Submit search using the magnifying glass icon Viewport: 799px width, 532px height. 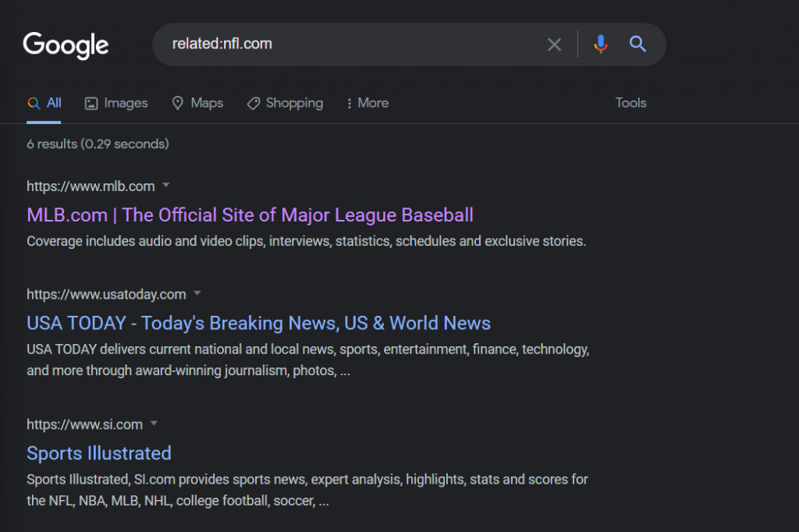[x=637, y=44]
